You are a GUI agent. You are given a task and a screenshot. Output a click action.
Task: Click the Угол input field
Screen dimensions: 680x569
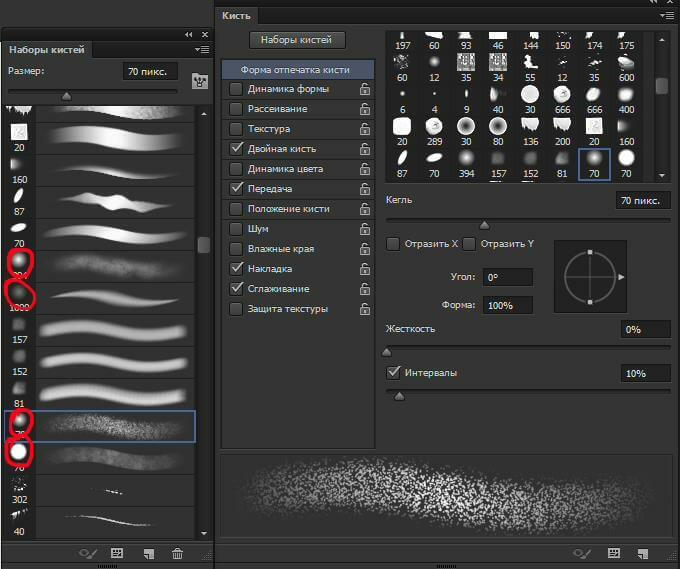507,277
